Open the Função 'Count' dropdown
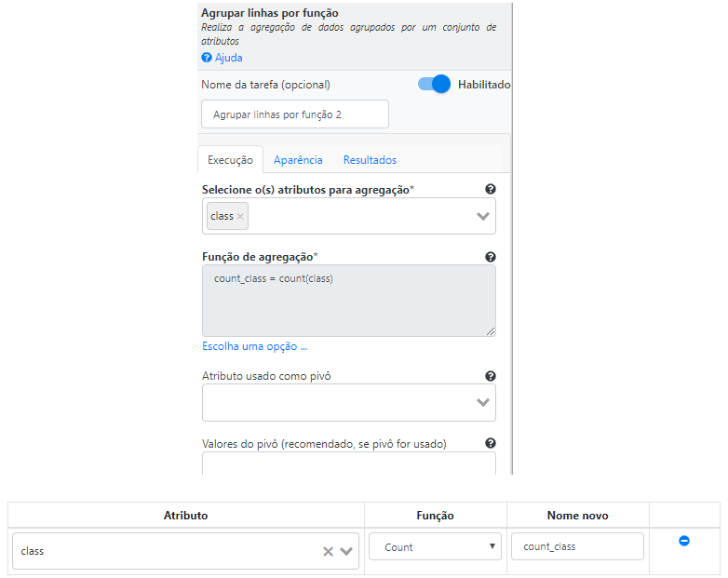The image size is (728, 578). coord(435,547)
